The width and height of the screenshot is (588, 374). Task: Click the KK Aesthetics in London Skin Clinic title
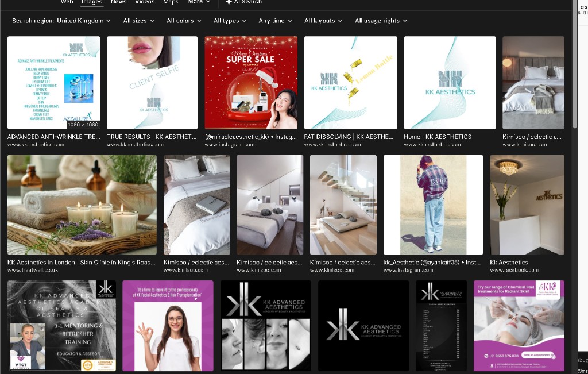(82, 262)
